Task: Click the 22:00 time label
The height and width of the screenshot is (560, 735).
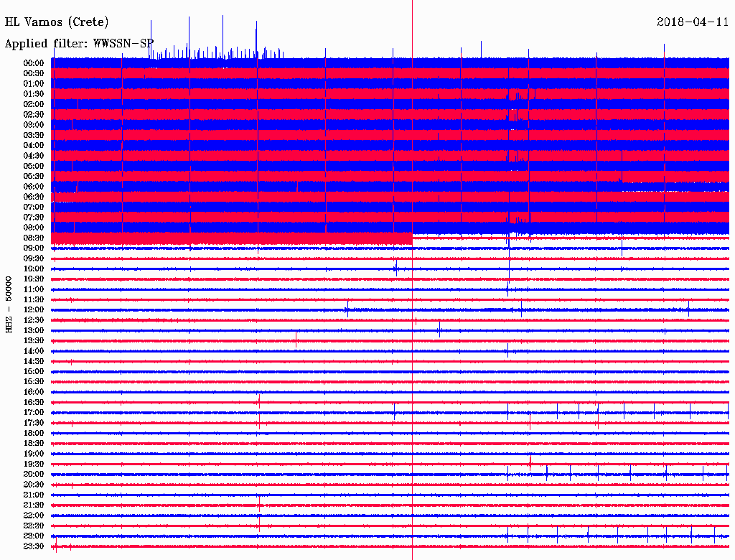Action: coord(34,515)
